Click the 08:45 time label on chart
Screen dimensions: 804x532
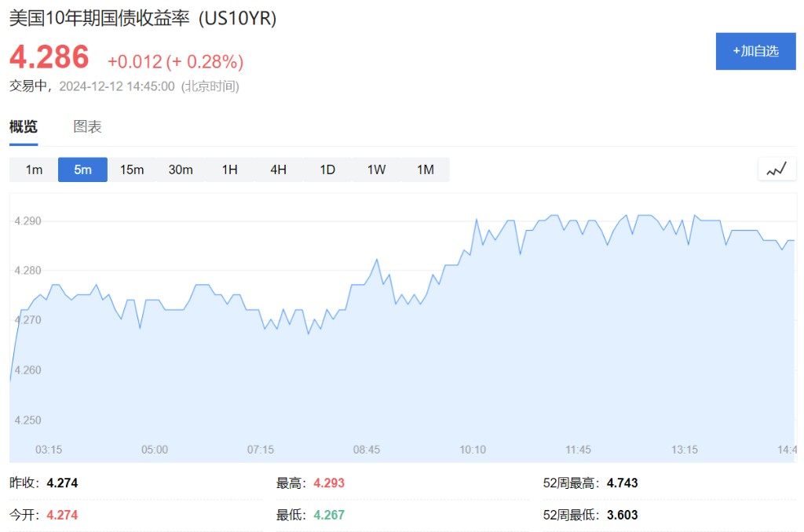[x=366, y=450]
